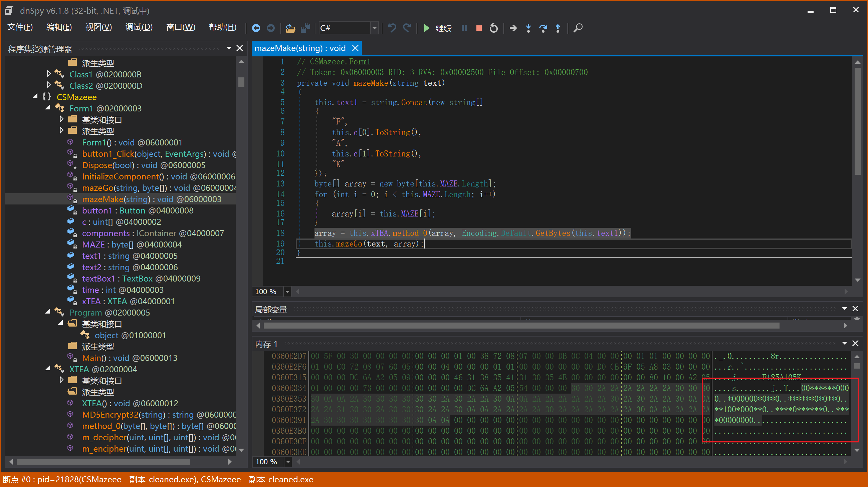Open 窗口(W) menu
This screenshot has width=868, height=487.
181,27
